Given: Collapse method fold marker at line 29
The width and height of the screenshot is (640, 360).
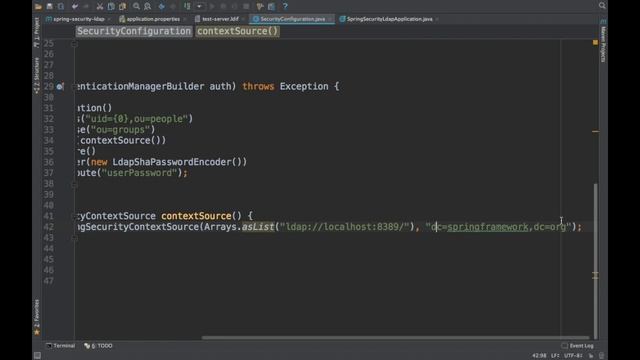Looking at the screenshot, I should (75, 87).
